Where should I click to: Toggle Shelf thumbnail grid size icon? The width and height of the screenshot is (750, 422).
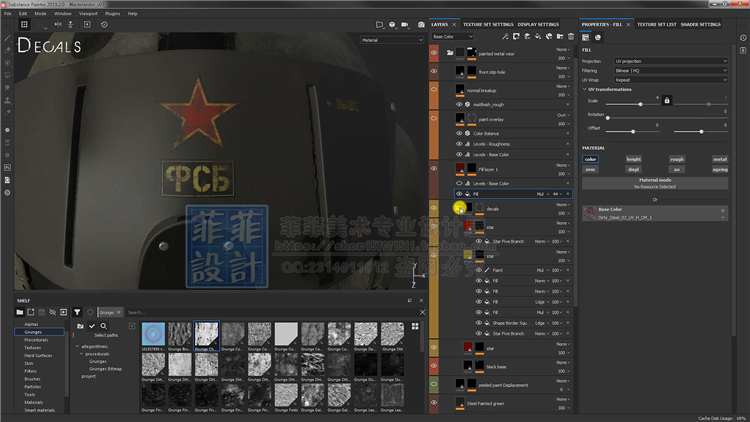[415, 326]
